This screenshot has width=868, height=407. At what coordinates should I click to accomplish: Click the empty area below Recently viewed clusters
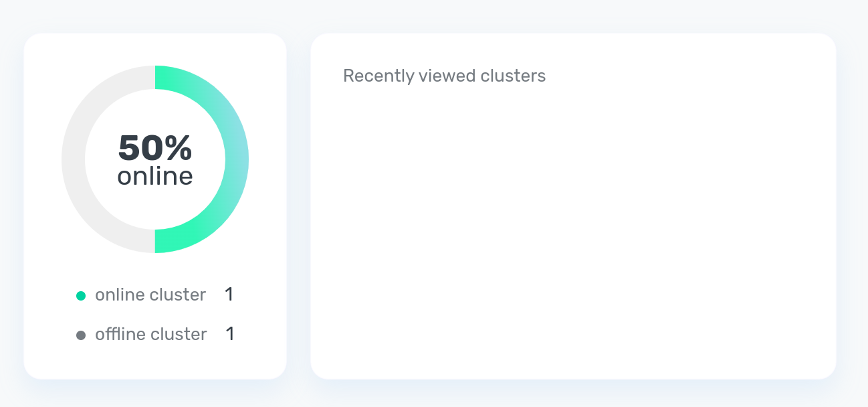pos(573,234)
